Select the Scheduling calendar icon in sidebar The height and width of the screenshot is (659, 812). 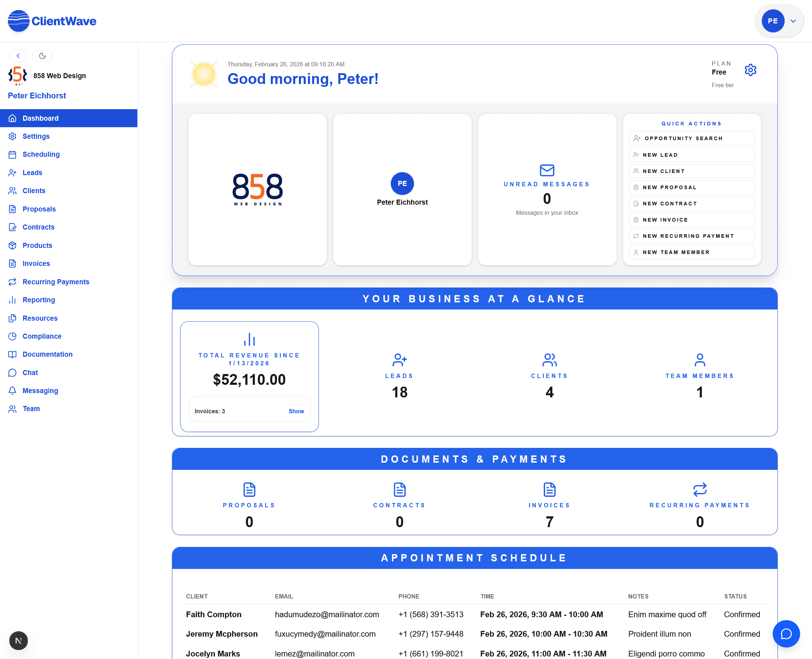tap(13, 154)
